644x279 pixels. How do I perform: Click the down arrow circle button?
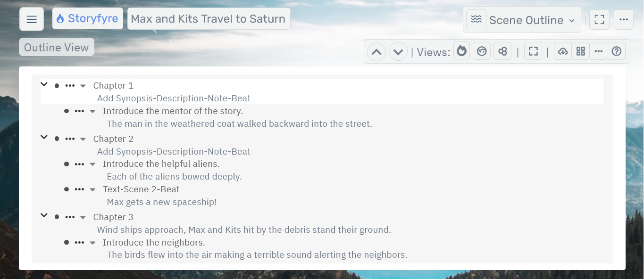point(398,52)
